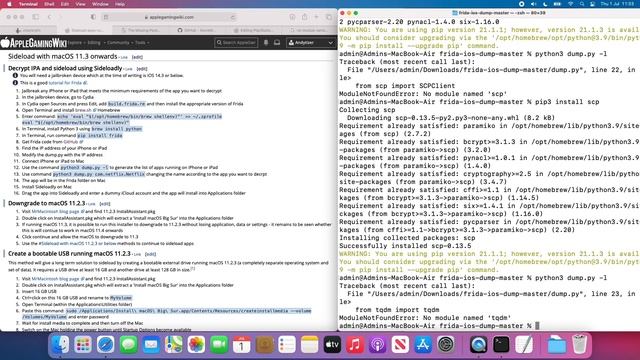Expand the Andytizer user dropdown
This screenshot has height=360, width=640.
311,42
